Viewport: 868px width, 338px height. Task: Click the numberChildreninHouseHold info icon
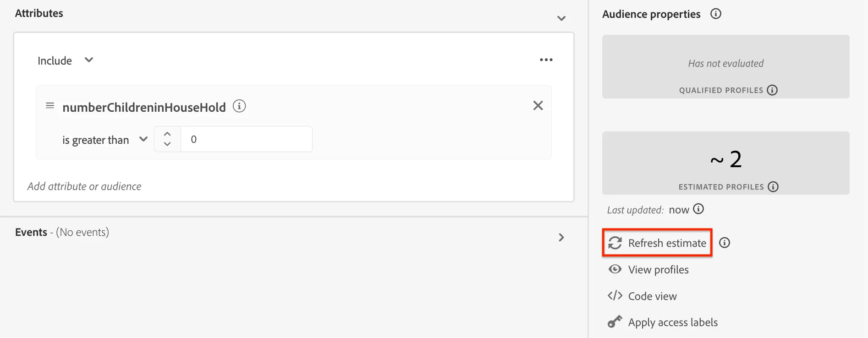point(239,106)
